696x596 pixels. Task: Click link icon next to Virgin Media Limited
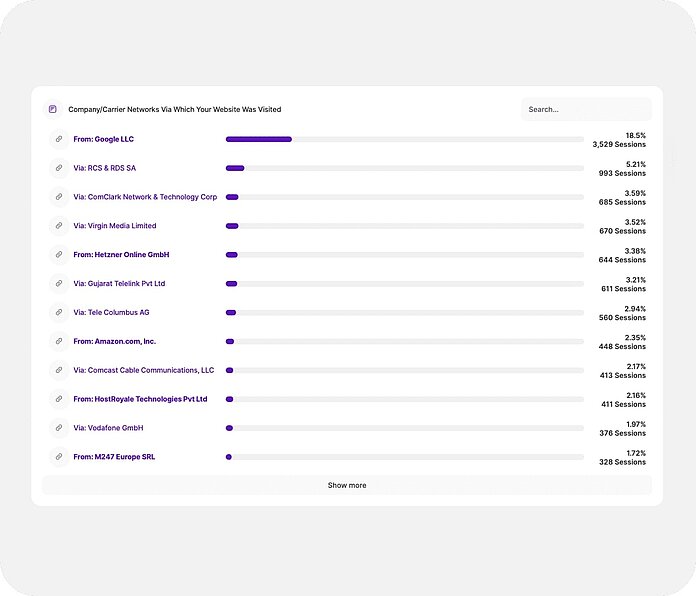[x=59, y=226]
